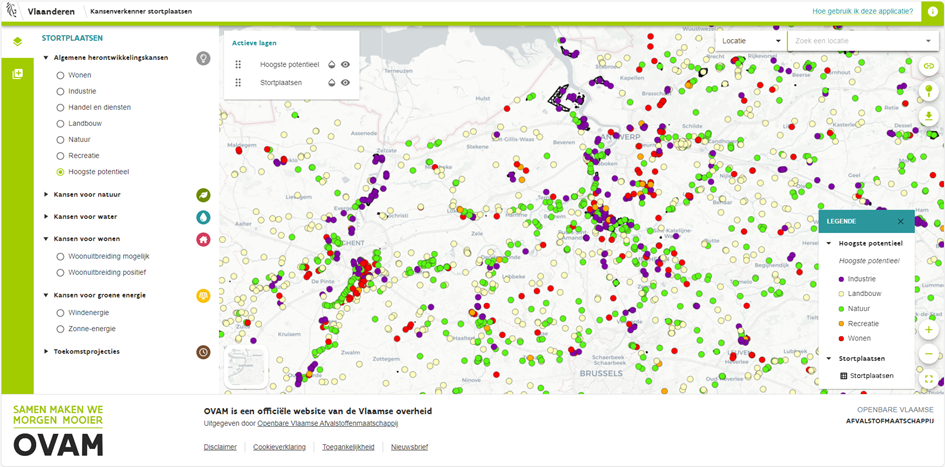Click the add layer icon in sidebar
The image size is (945, 467).
tap(17, 74)
